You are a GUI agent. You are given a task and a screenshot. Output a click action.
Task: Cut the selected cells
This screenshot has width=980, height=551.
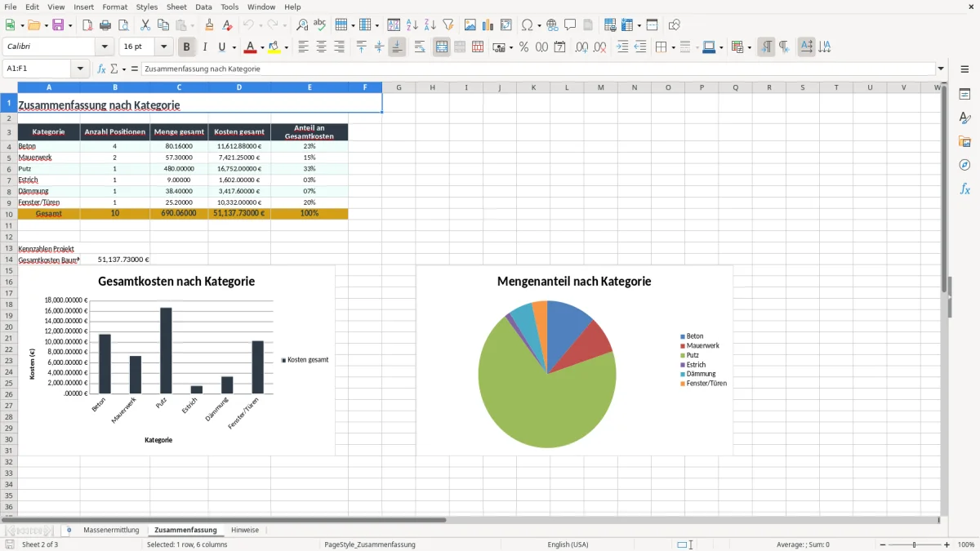[145, 25]
